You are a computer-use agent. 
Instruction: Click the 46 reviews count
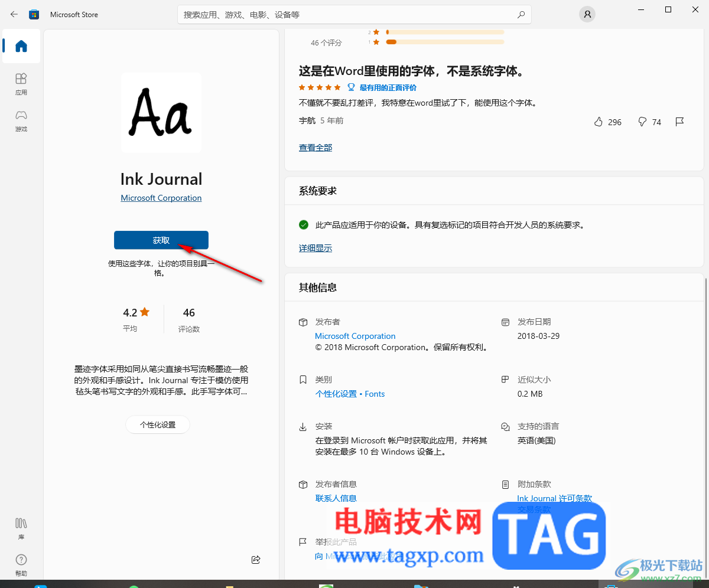(x=189, y=312)
